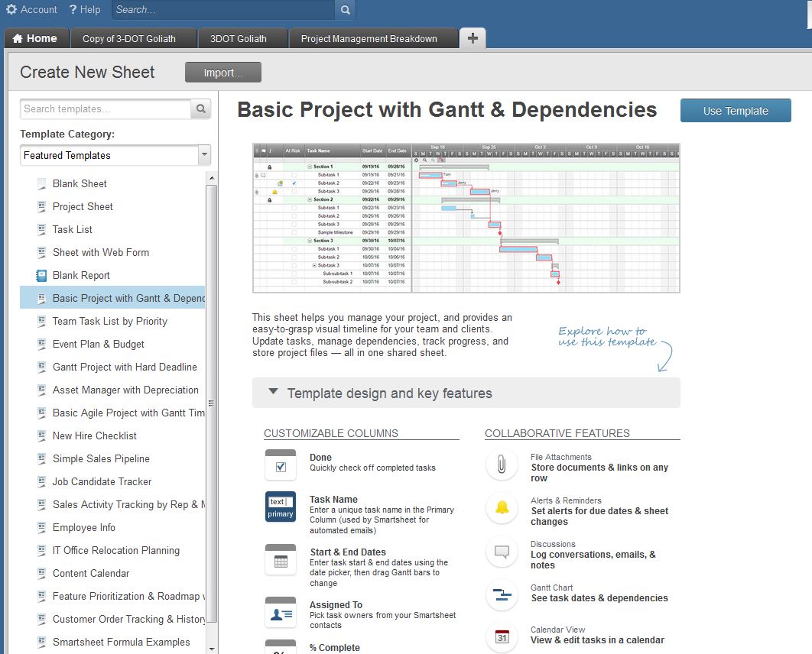Select Gantt Project with Hard Deadline template
This screenshot has height=654, width=812.
coord(112,367)
